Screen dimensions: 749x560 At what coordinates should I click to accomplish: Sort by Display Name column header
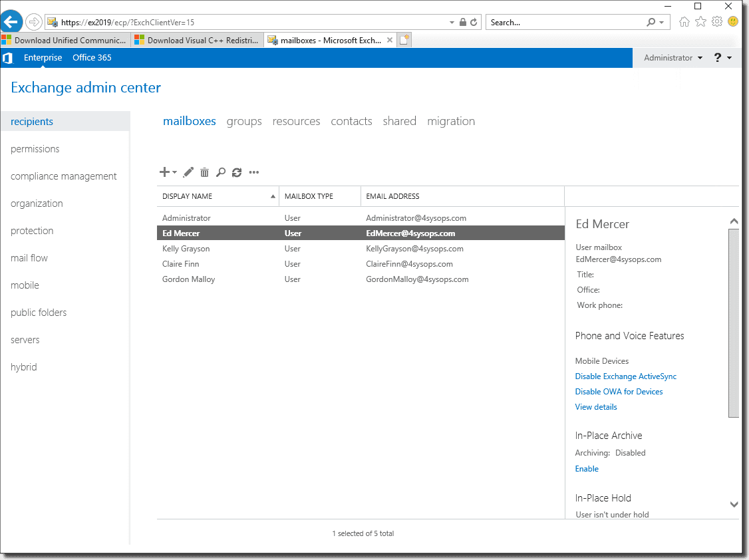(218, 196)
